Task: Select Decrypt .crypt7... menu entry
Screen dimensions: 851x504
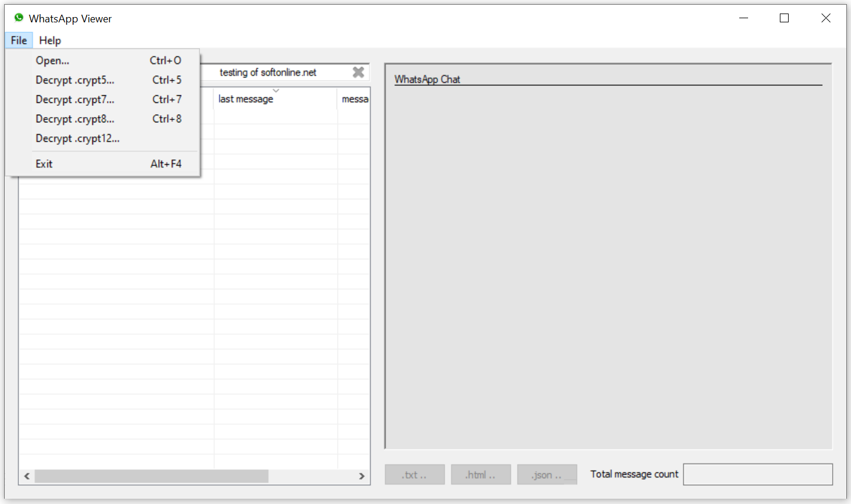Action: (x=103, y=99)
